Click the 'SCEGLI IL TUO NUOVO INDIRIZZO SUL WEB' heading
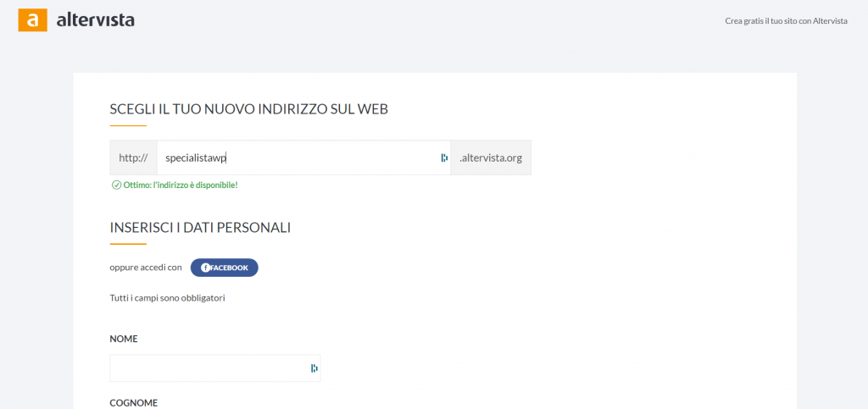This screenshot has height=409, width=868. (x=249, y=109)
